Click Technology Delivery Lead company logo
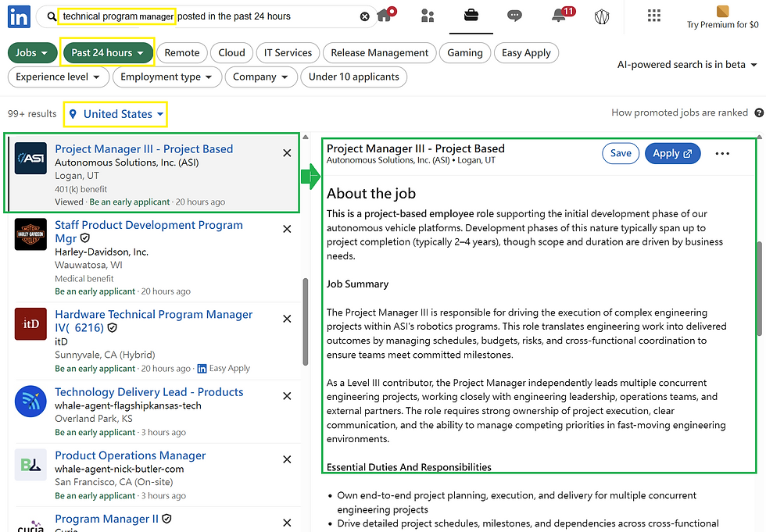The width and height of the screenshot is (766, 532). (30, 402)
